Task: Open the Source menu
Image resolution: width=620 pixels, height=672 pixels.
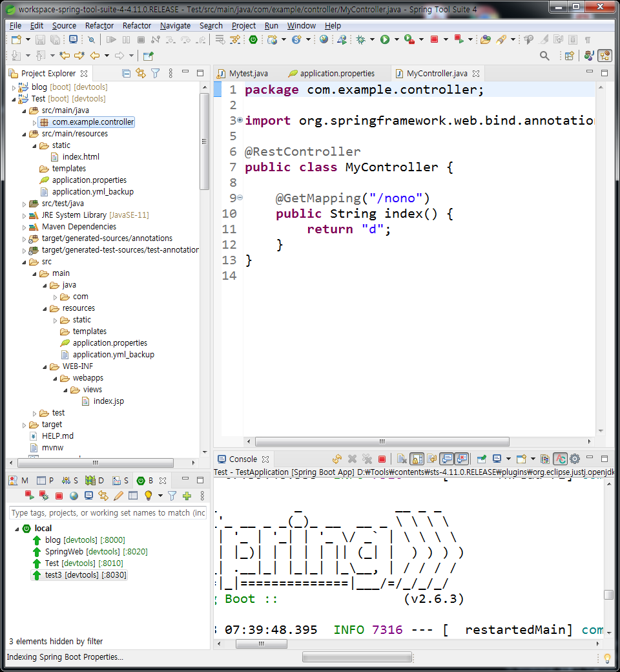Action: pos(65,26)
